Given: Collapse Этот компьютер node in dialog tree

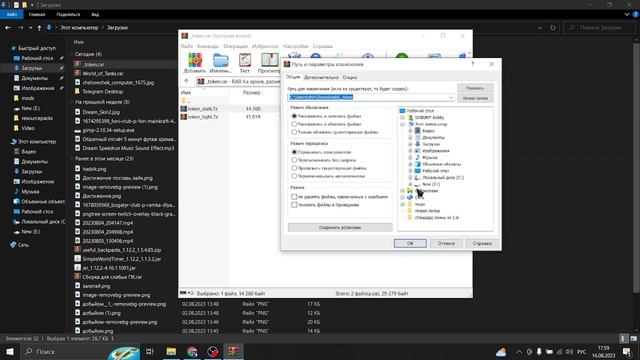Looking at the screenshot, I should click(402, 124).
